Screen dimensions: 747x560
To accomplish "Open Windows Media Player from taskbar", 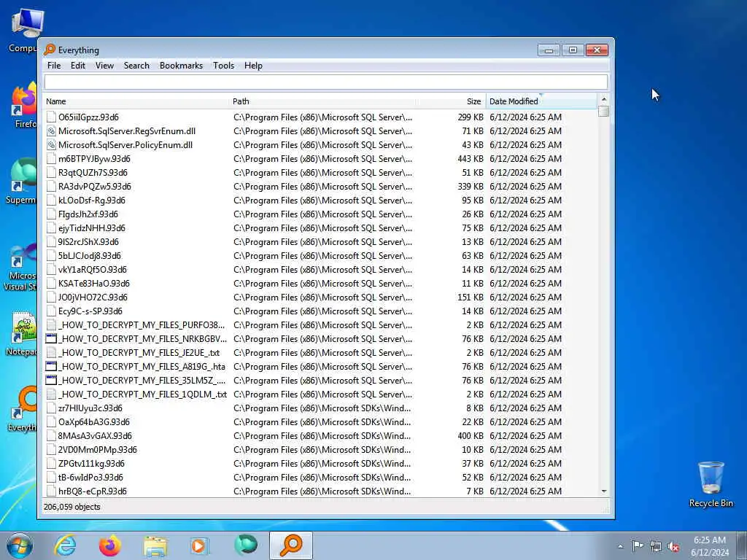I will (200, 545).
